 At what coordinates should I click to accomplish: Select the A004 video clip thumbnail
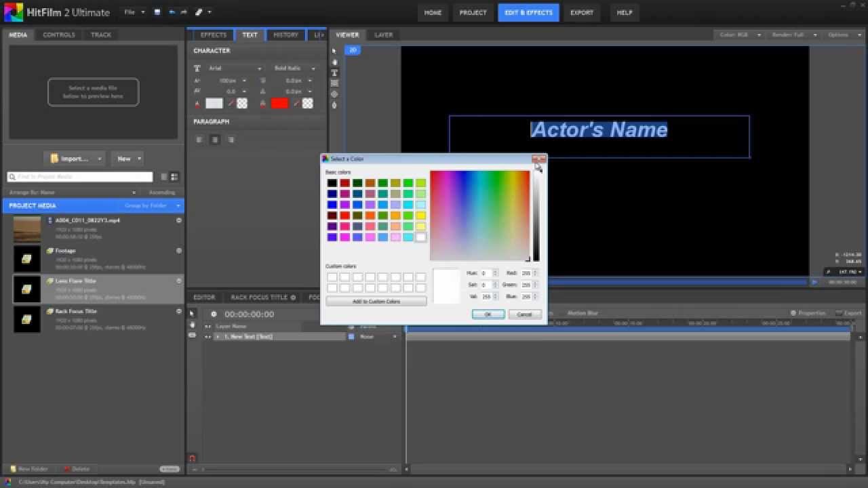pos(27,229)
